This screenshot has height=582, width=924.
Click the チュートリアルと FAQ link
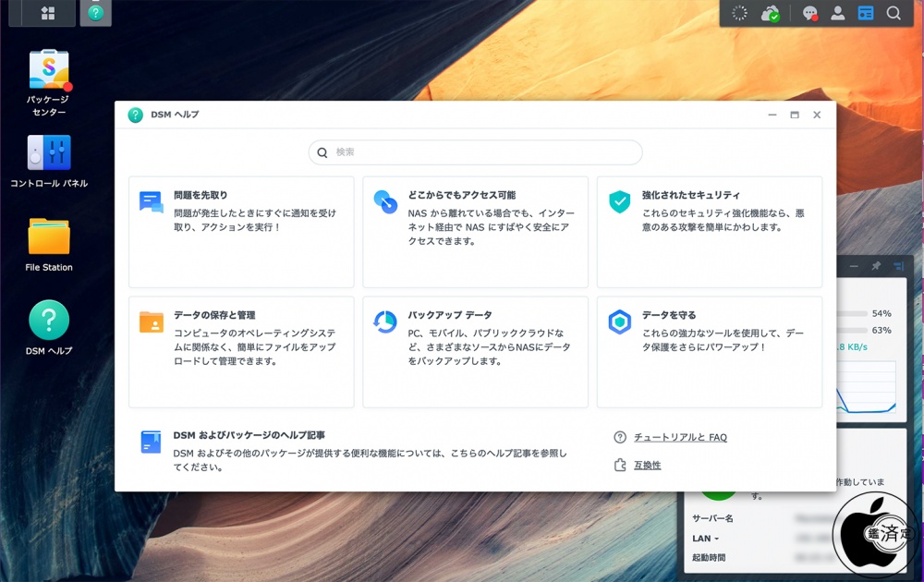[x=680, y=438]
